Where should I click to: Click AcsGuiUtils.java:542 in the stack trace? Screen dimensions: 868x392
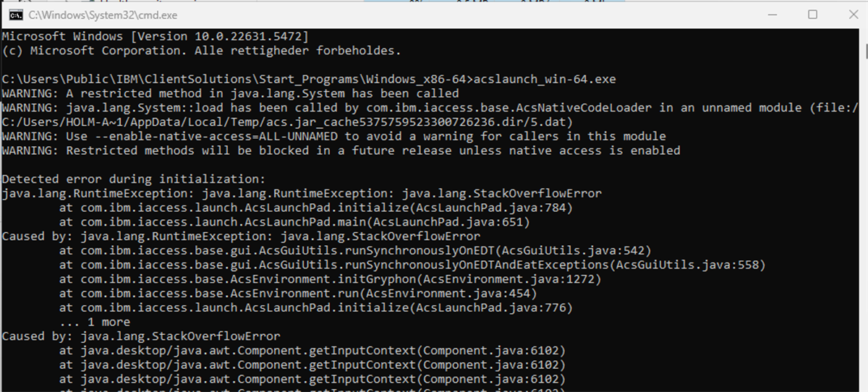point(573,250)
